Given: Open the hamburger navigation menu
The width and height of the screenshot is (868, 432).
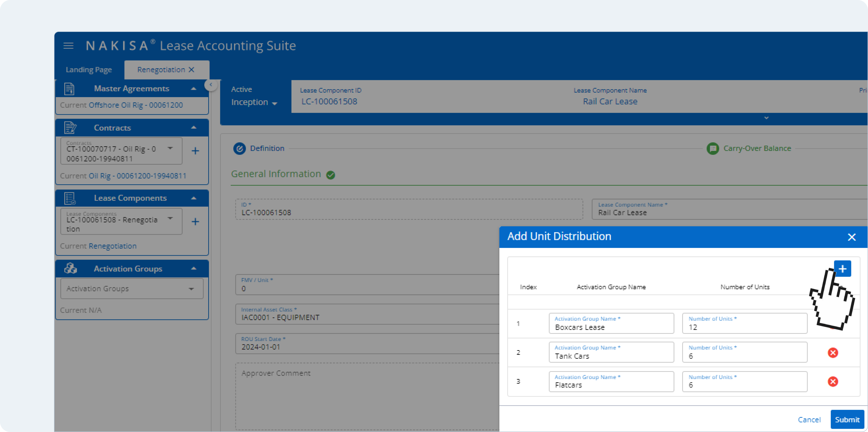Looking at the screenshot, I should (x=68, y=45).
